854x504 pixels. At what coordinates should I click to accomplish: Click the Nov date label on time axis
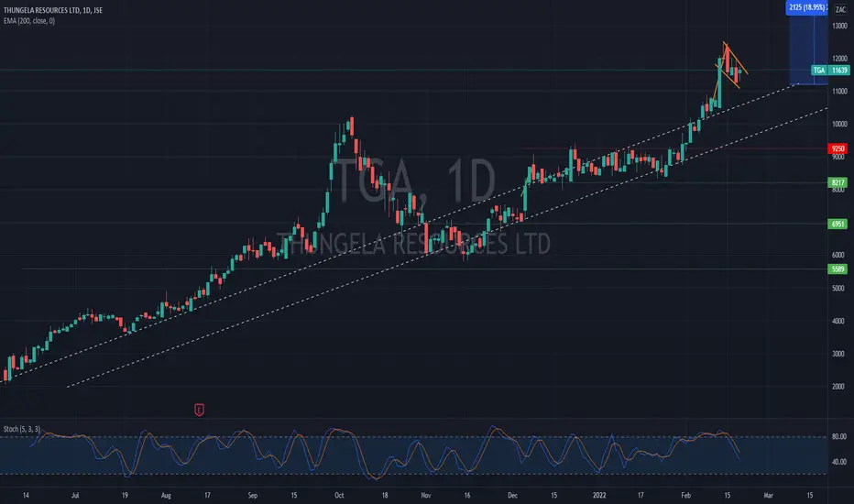point(426,495)
